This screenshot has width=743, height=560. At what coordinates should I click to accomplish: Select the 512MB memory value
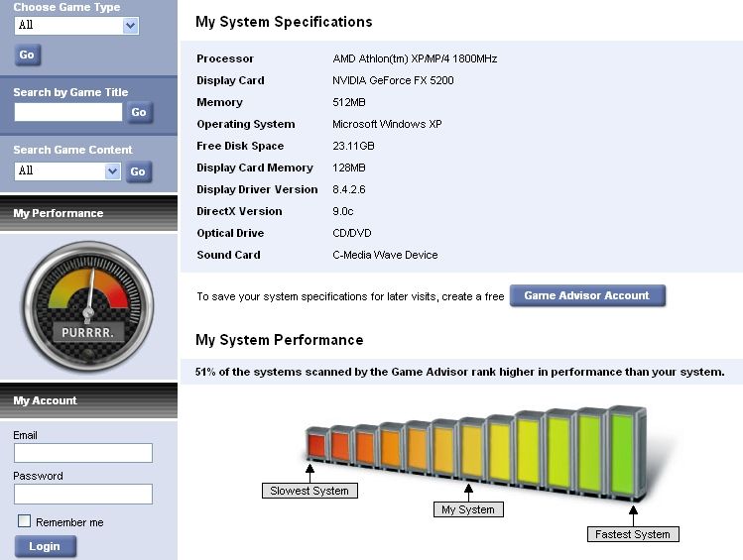point(349,102)
